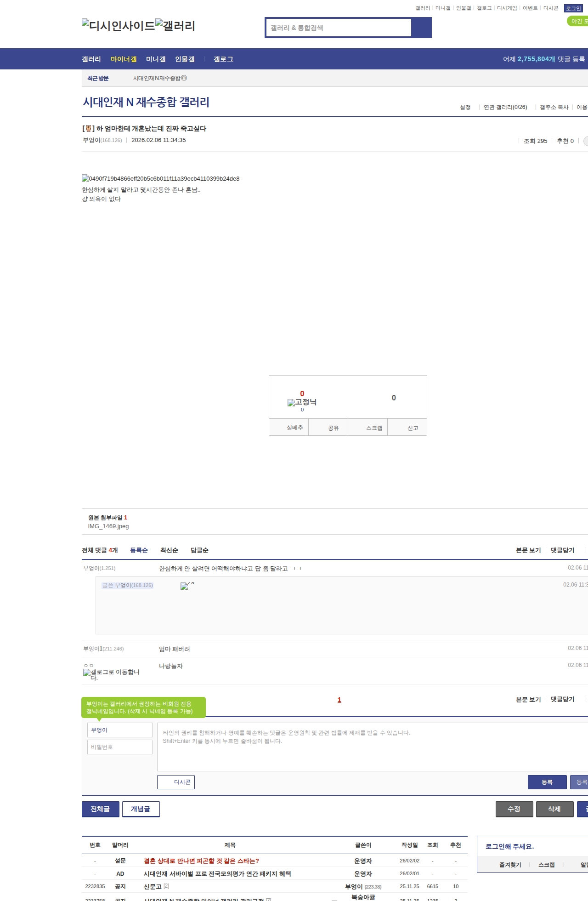Image resolution: width=588 pixels, height=901 pixels.
Task: Click the 신고 button
Action: tap(407, 428)
